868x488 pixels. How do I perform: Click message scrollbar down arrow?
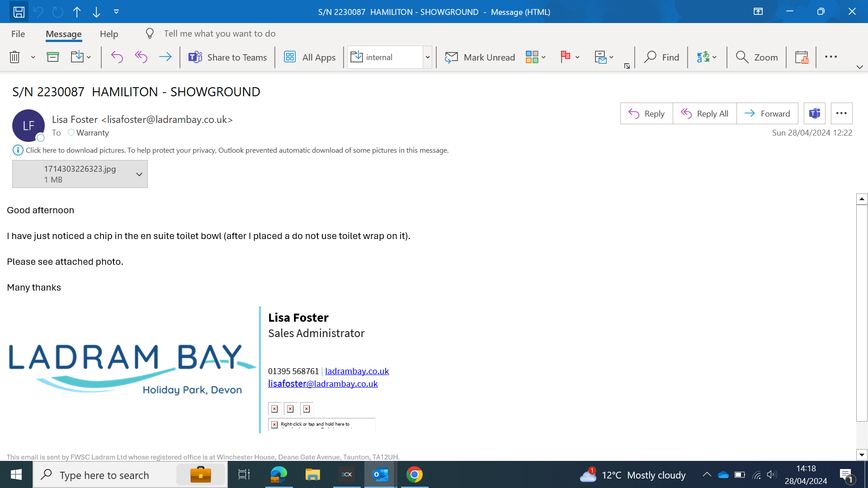coord(862,455)
